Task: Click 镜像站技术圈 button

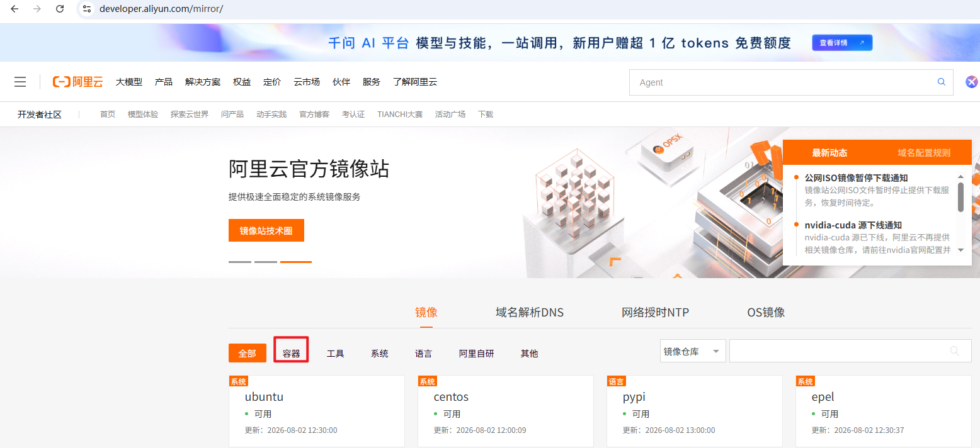Action: point(266,230)
